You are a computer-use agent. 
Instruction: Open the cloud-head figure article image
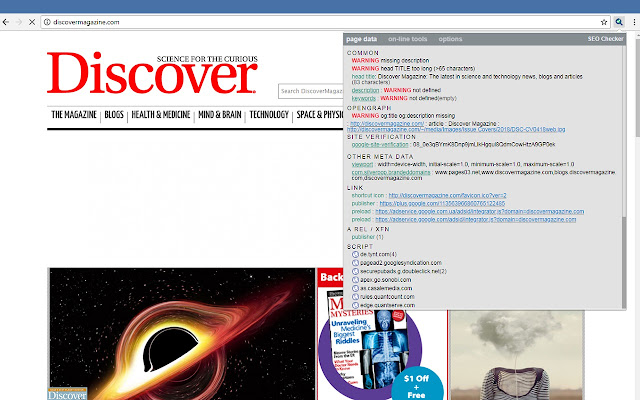tap(516, 355)
